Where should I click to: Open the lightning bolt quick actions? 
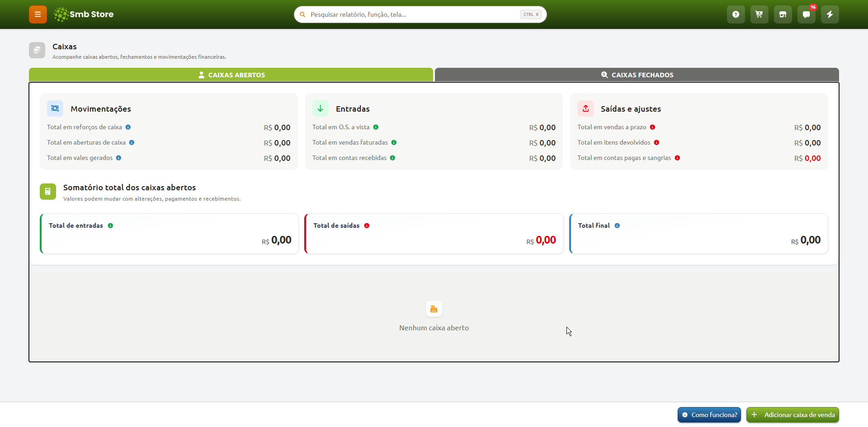tap(830, 14)
